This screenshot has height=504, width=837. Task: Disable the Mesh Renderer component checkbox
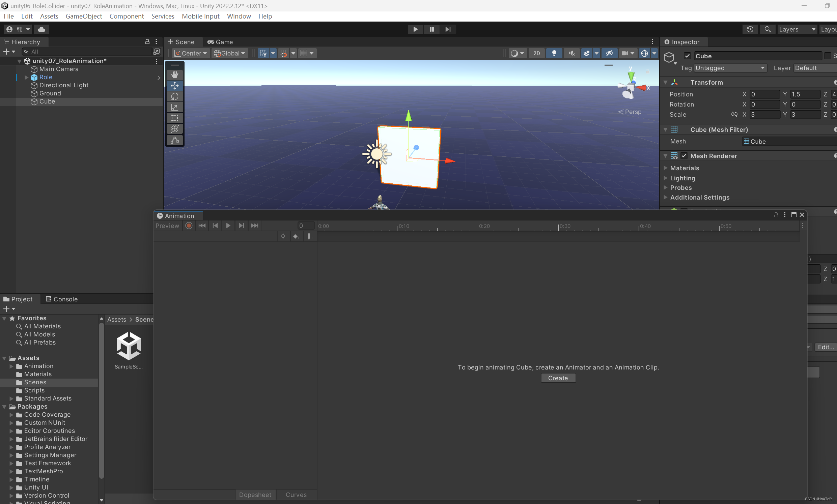684,156
